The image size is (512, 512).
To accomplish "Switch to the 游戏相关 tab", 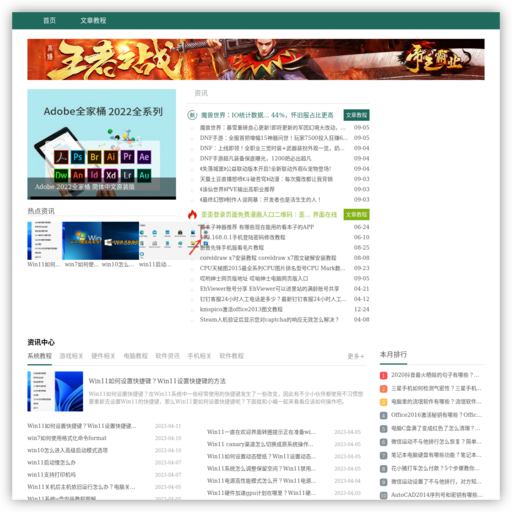I will click(71, 356).
